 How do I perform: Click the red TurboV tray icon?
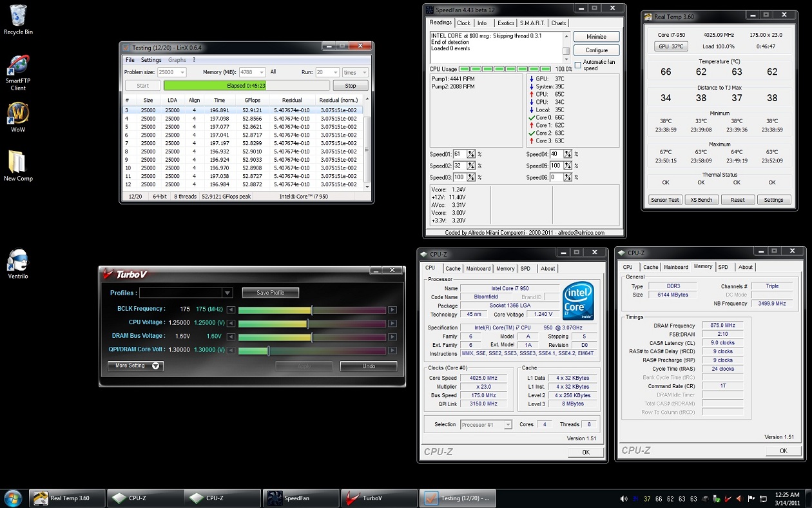tap(728, 498)
